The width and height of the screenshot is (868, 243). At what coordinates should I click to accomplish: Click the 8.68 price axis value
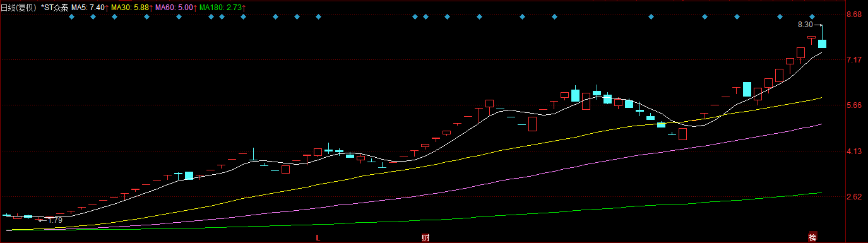(854, 14)
